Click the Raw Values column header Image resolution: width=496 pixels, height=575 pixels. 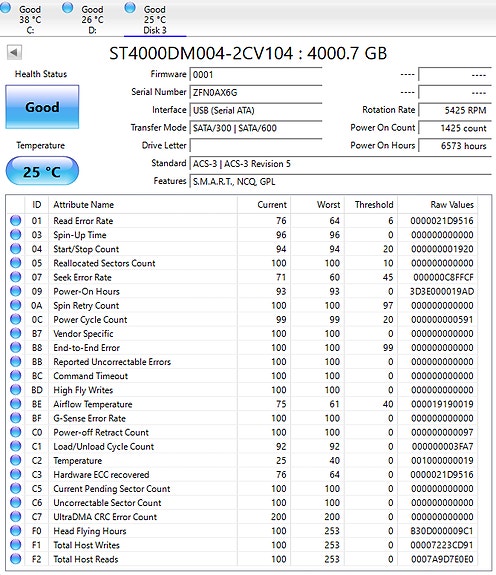point(438,205)
